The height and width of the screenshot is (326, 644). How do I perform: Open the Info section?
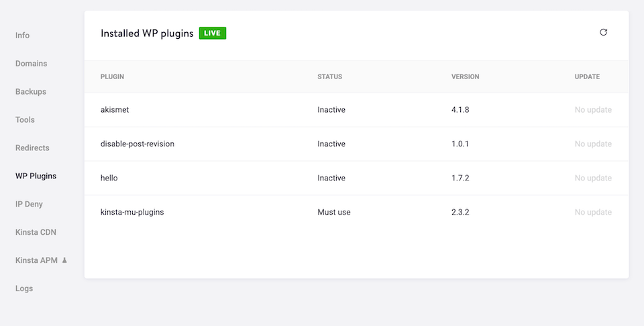tap(23, 36)
